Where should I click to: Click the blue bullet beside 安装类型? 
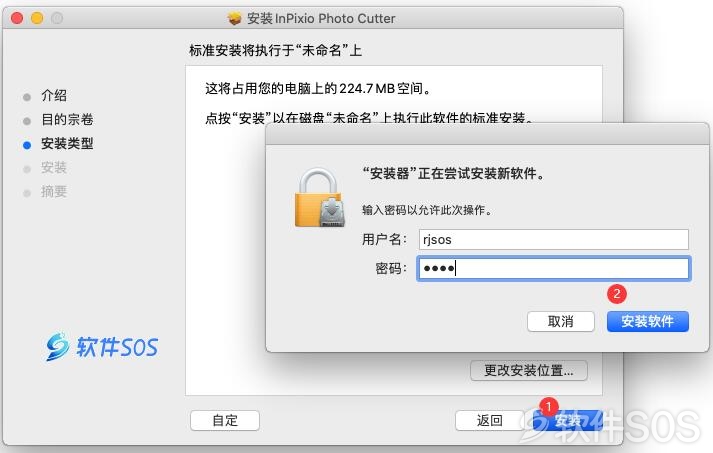(x=27, y=145)
